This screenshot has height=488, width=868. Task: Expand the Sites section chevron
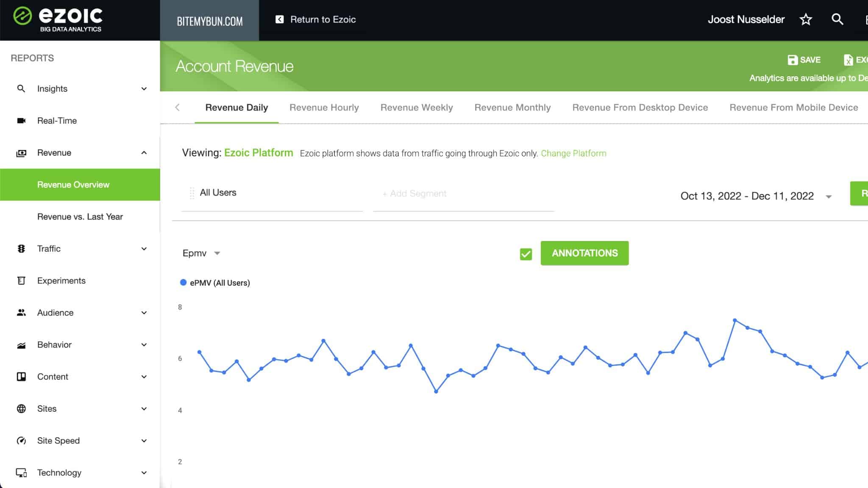[x=144, y=409]
